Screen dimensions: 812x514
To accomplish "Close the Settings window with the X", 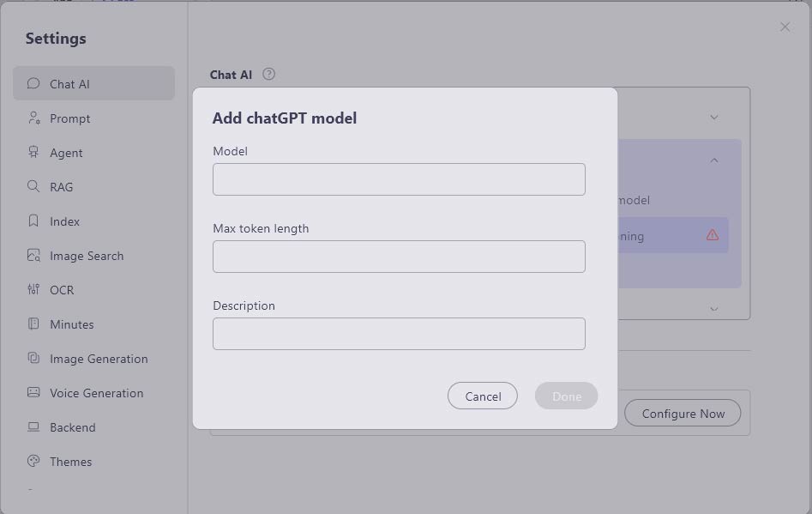I will pyautogui.click(x=785, y=27).
